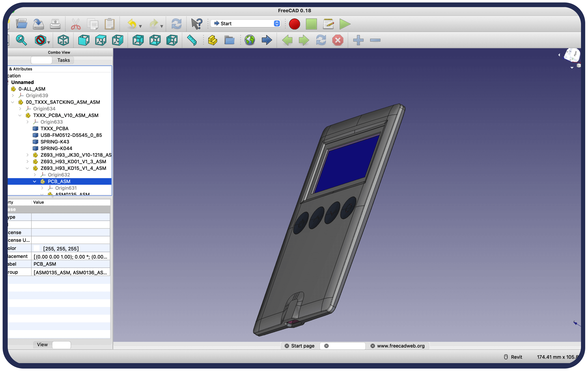Viewport: 588px width, 371px height.
Task: Click the web Next page green arrow
Action: [x=304, y=40]
